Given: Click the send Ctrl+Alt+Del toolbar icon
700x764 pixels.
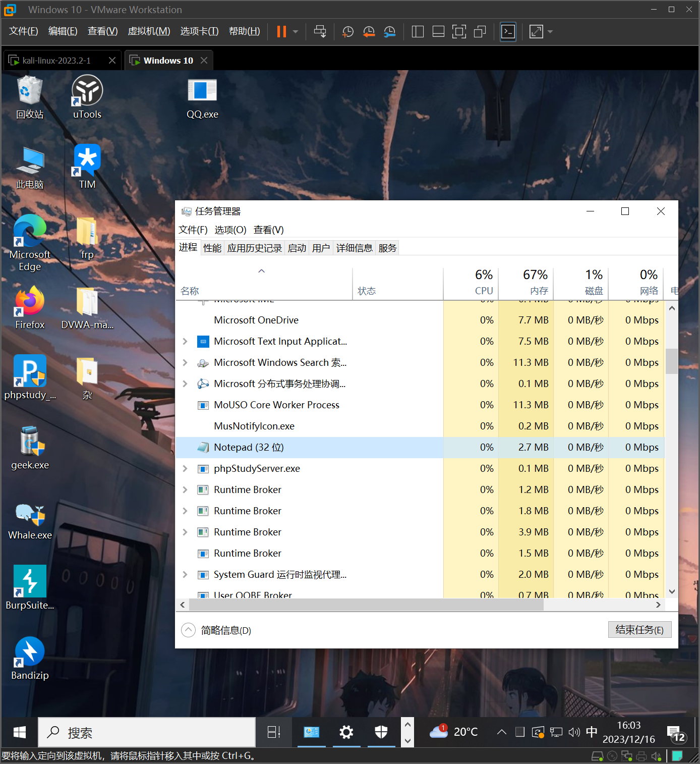Looking at the screenshot, I should tap(320, 32).
